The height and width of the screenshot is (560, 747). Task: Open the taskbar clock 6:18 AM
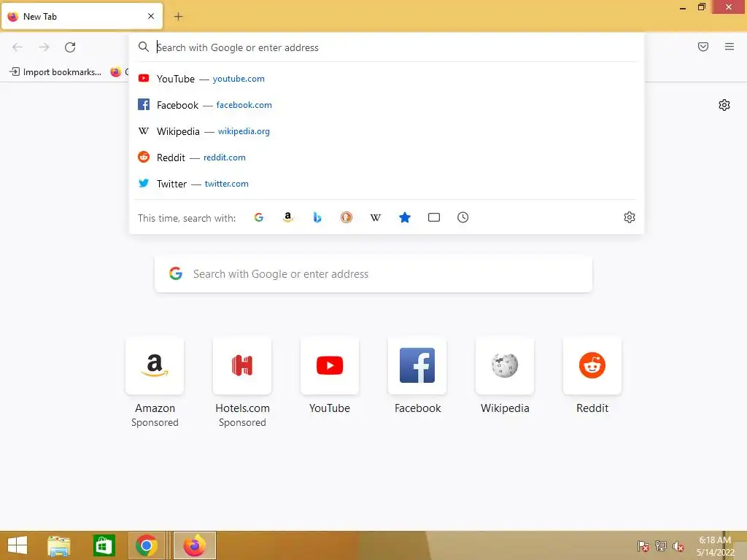(x=715, y=546)
